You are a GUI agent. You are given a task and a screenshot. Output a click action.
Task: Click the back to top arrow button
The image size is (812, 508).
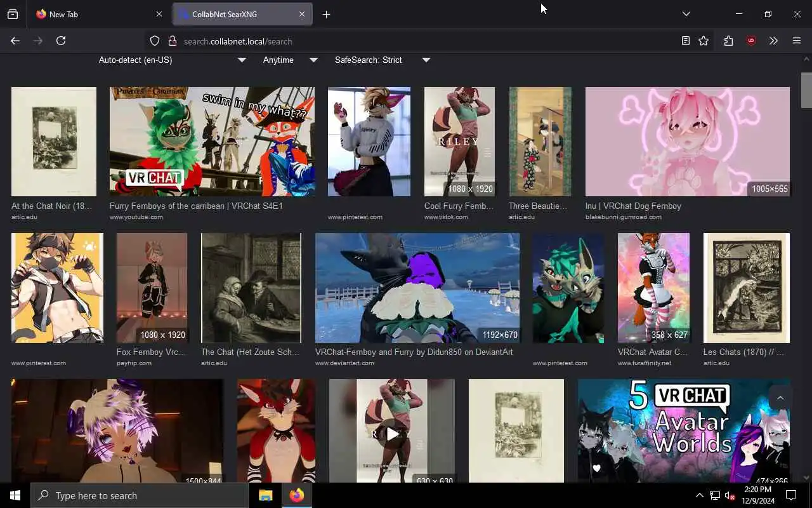(780, 398)
